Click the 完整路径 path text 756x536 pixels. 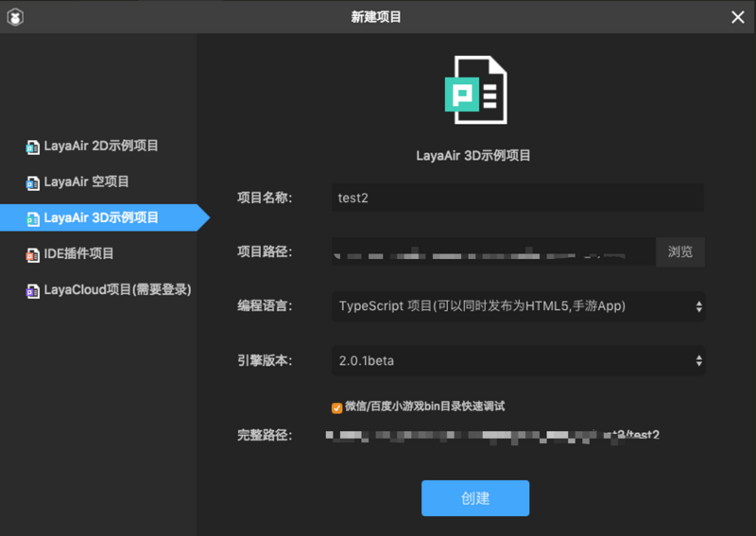tap(492, 436)
